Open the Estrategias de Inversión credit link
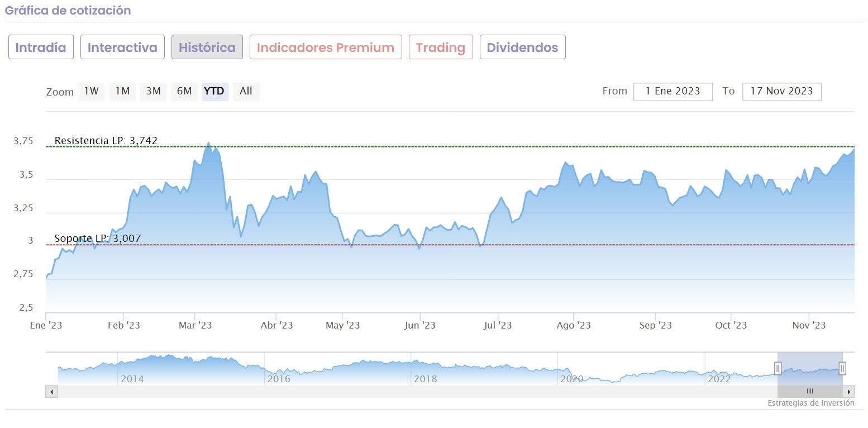The height and width of the screenshot is (428, 868). (x=810, y=403)
